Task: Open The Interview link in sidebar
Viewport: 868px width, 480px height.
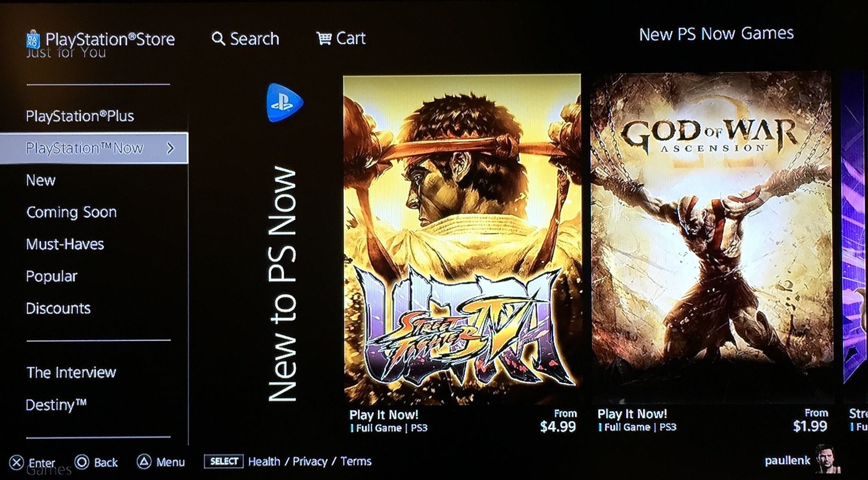Action: click(x=71, y=372)
